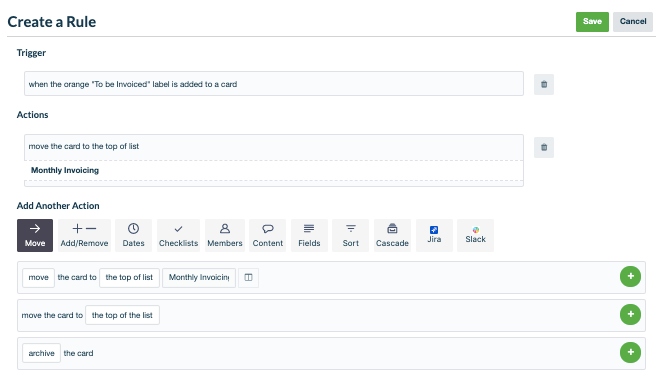
Task: Add the move to Monthly Invoicing action
Action: 630,277
